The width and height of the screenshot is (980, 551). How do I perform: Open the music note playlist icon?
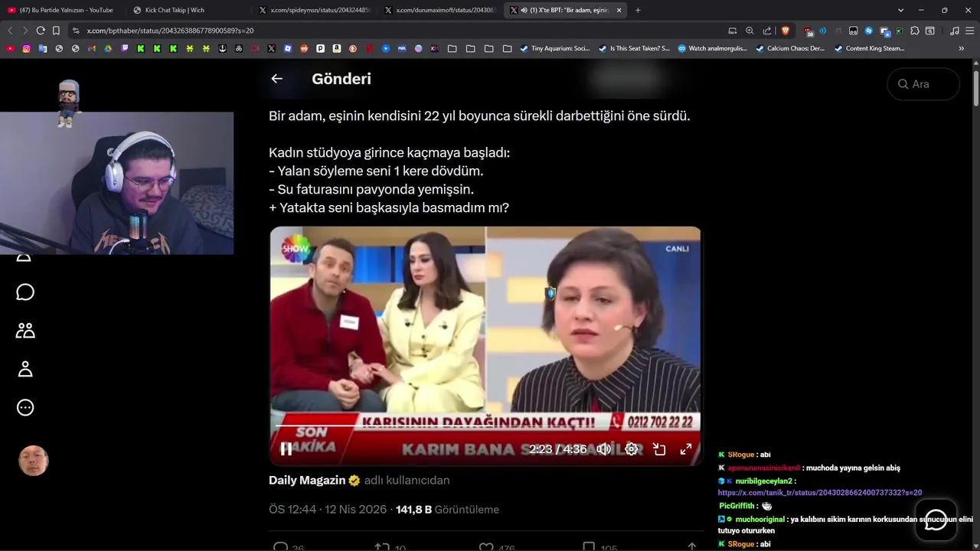coord(954,31)
